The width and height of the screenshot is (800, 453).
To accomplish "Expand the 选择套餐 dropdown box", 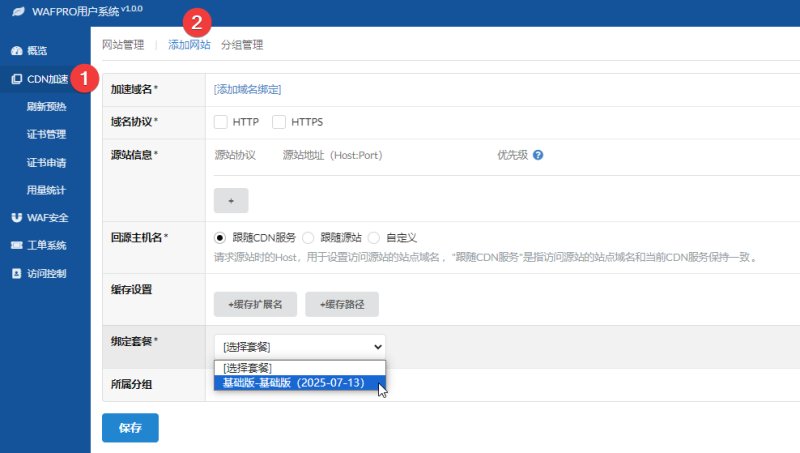I will pyautogui.click(x=300, y=347).
